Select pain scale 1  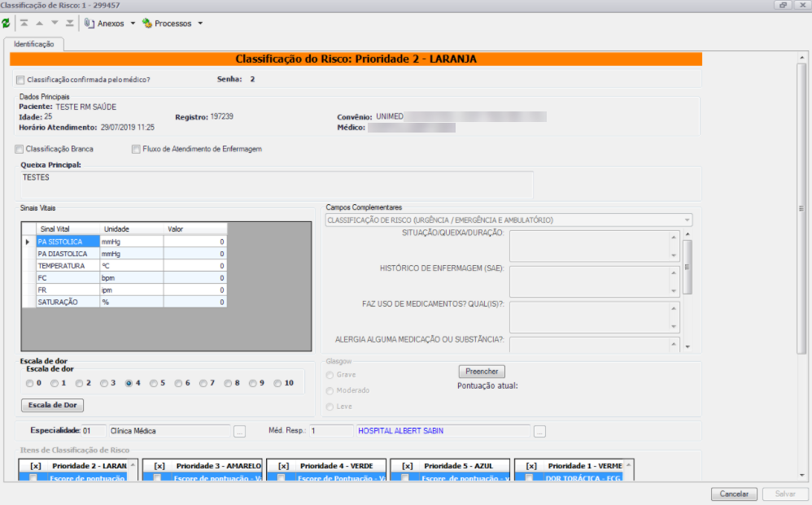[x=55, y=383]
